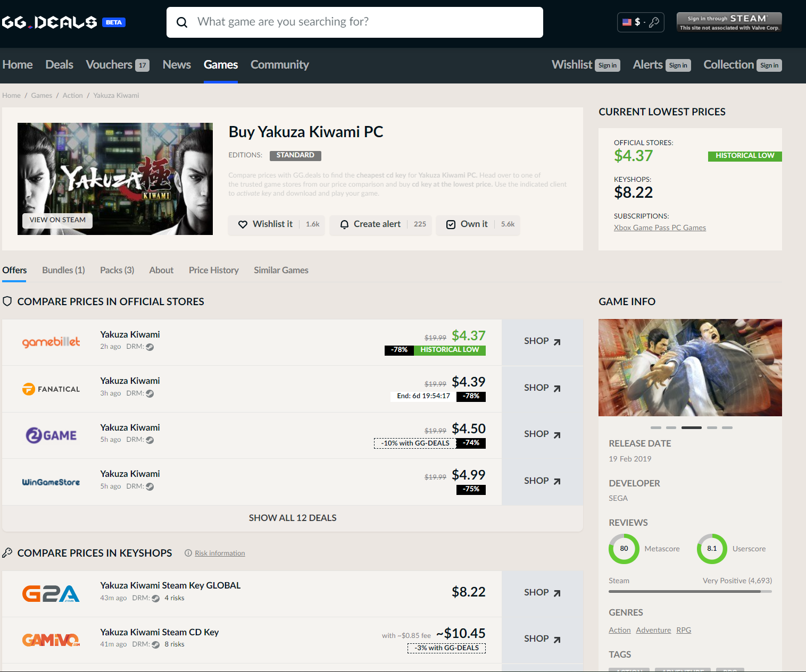Image resolution: width=806 pixels, height=672 pixels.
Task: Click the Userscore 8.1 circle
Action: click(x=712, y=549)
